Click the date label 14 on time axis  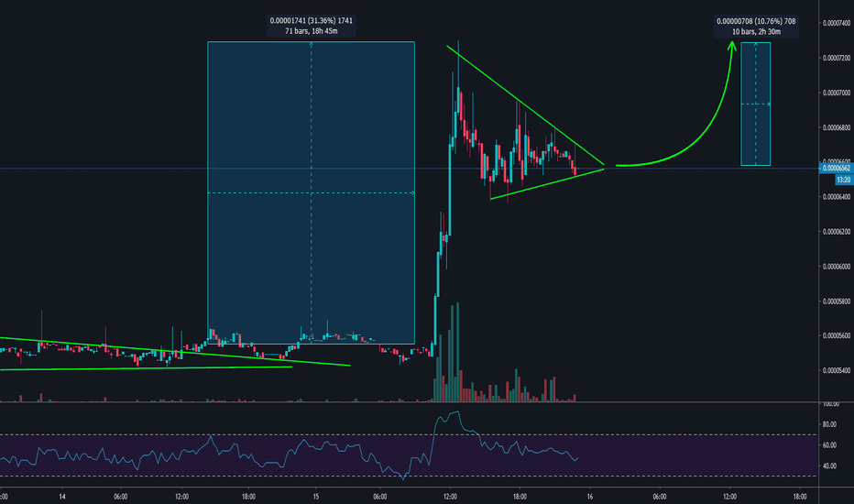pos(62,497)
